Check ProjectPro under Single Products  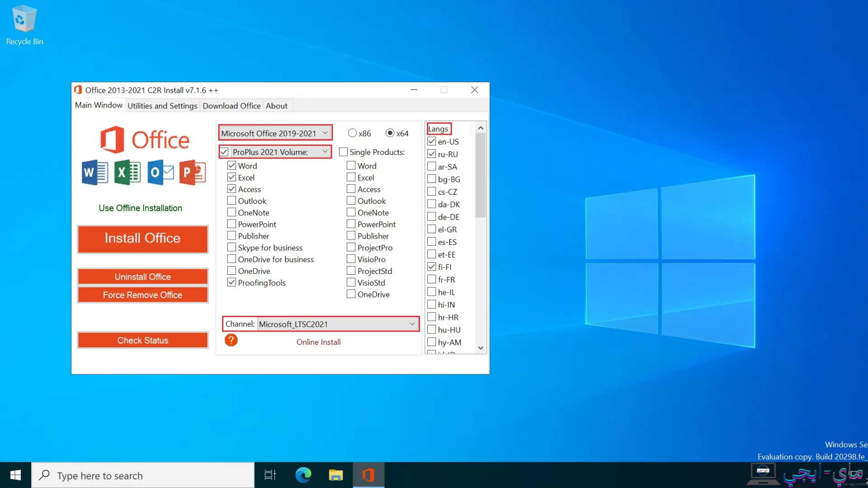(x=351, y=247)
